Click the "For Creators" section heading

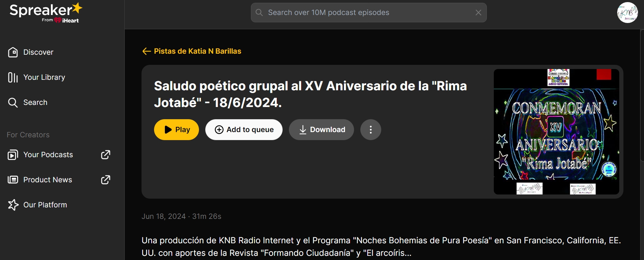[28, 135]
